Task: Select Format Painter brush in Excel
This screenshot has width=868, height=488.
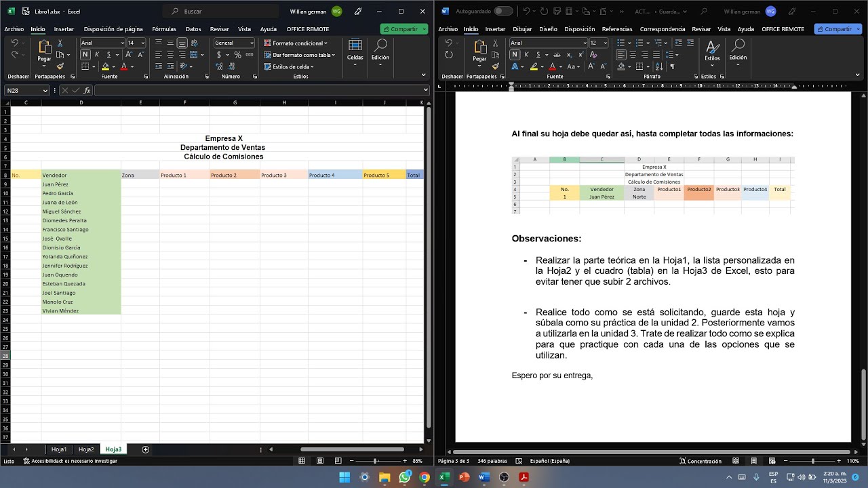Action: (x=60, y=66)
